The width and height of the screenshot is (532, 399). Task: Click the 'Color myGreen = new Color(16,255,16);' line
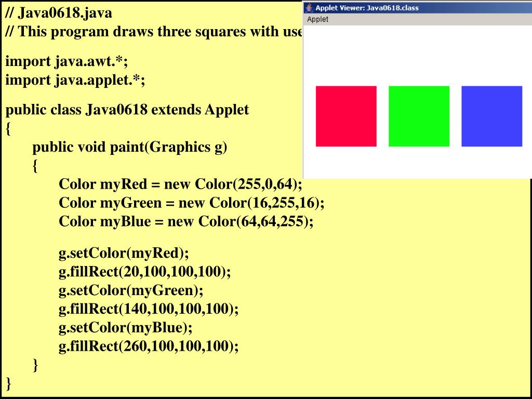pyautogui.click(x=192, y=203)
